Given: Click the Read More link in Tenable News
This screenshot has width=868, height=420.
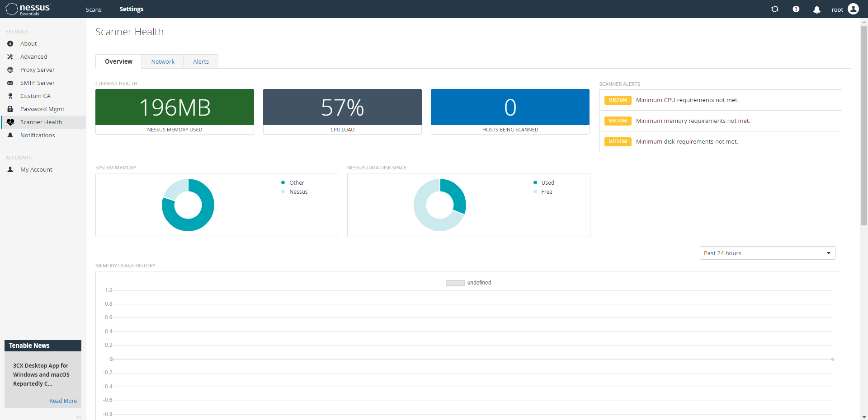Looking at the screenshot, I should click(63, 401).
